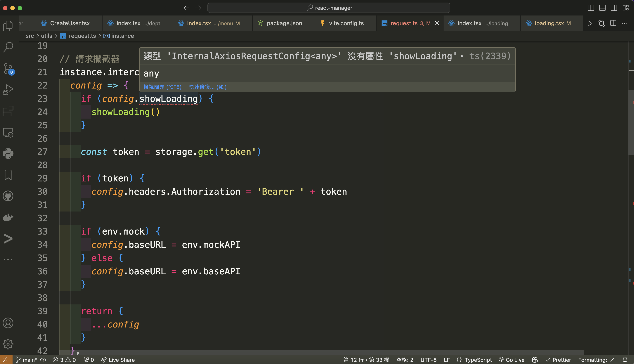
Task: Click line number 33 in the gutter
Action: pos(42,231)
